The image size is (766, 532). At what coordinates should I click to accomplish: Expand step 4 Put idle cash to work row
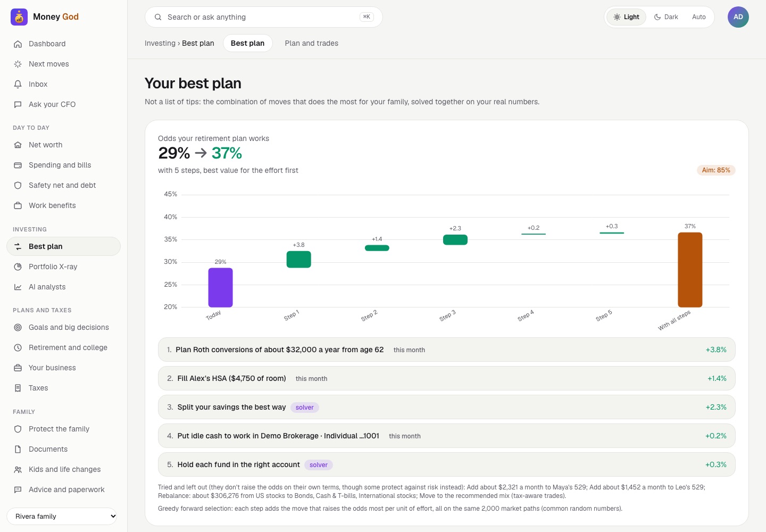[x=447, y=436]
